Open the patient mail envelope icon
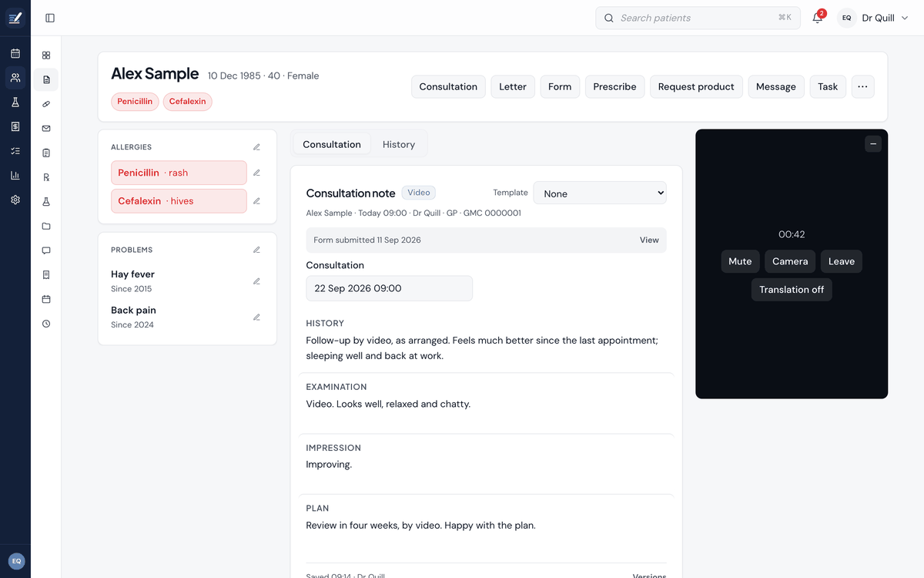Viewport: 924px width, 578px height. point(46,128)
